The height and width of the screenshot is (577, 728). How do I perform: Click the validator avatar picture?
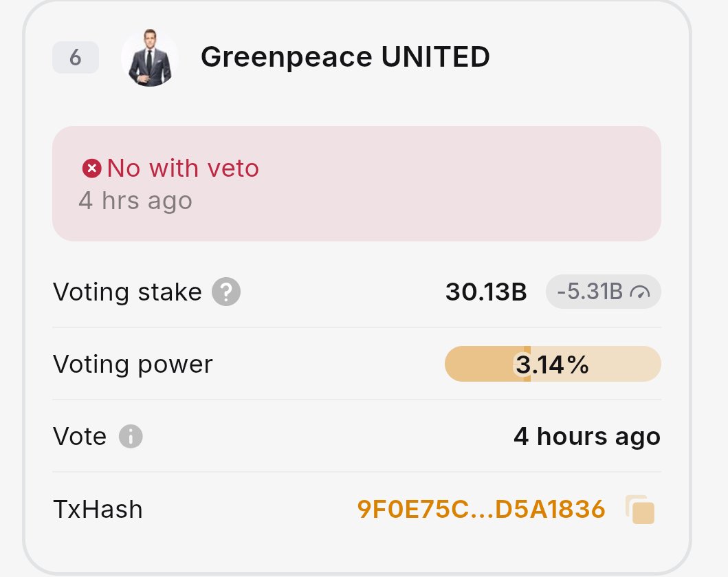pos(150,58)
